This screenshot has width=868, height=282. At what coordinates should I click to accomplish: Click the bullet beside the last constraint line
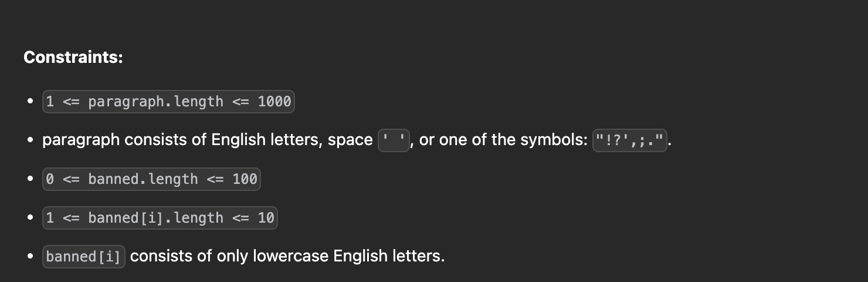pyautogui.click(x=29, y=257)
